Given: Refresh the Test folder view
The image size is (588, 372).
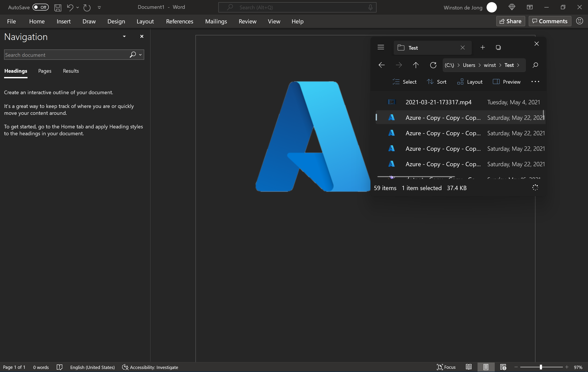Looking at the screenshot, I should (433, 65).
